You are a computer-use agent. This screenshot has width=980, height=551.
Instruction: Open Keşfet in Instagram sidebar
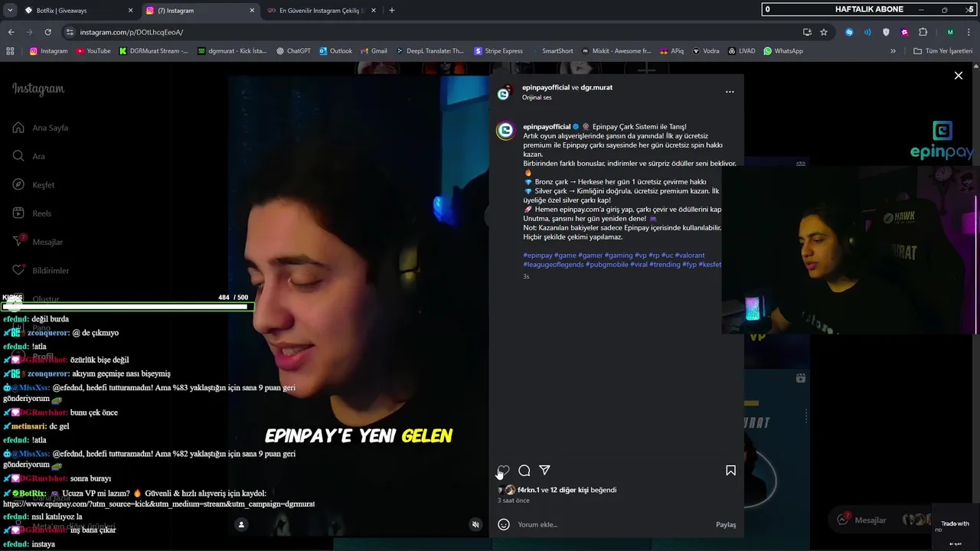34,184
